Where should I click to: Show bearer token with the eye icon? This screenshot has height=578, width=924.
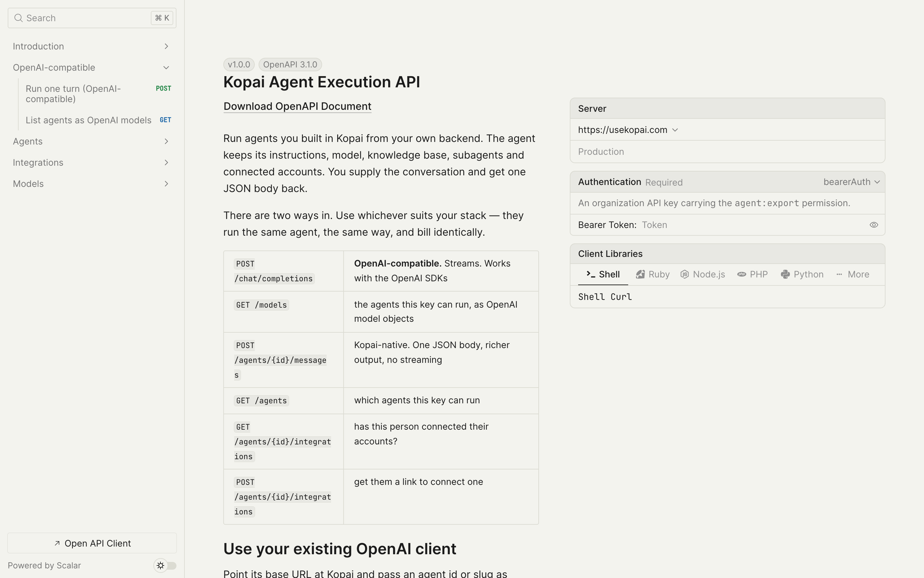pyautogui.click(x=874, y=225)
